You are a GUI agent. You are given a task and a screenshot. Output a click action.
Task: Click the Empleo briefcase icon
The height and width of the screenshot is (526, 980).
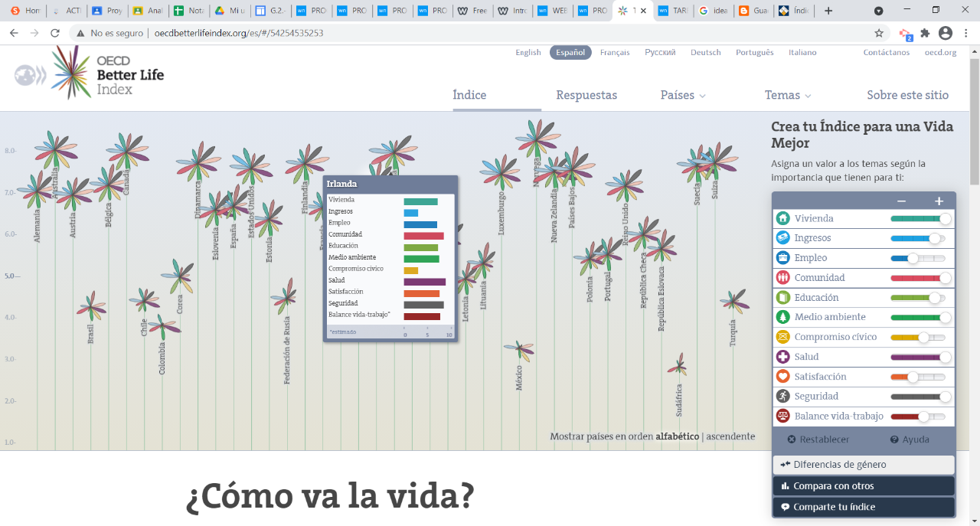pyautogui.click(x=783, y=258)
